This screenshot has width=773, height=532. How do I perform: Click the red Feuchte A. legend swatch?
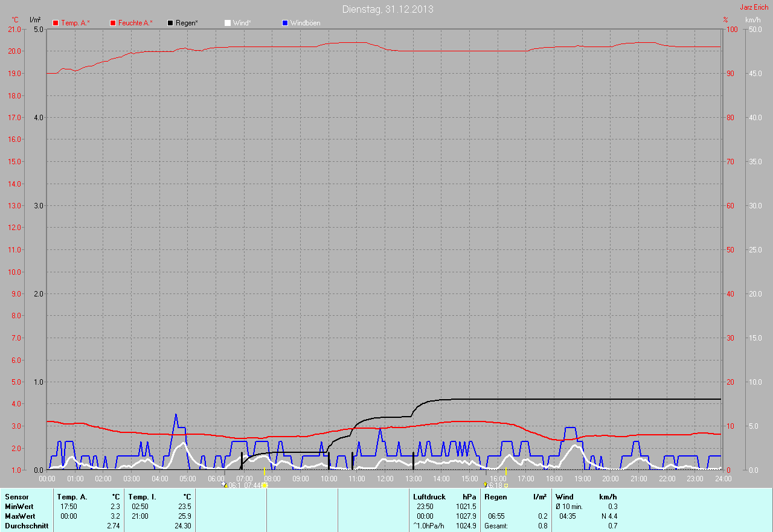pos(113,23)
